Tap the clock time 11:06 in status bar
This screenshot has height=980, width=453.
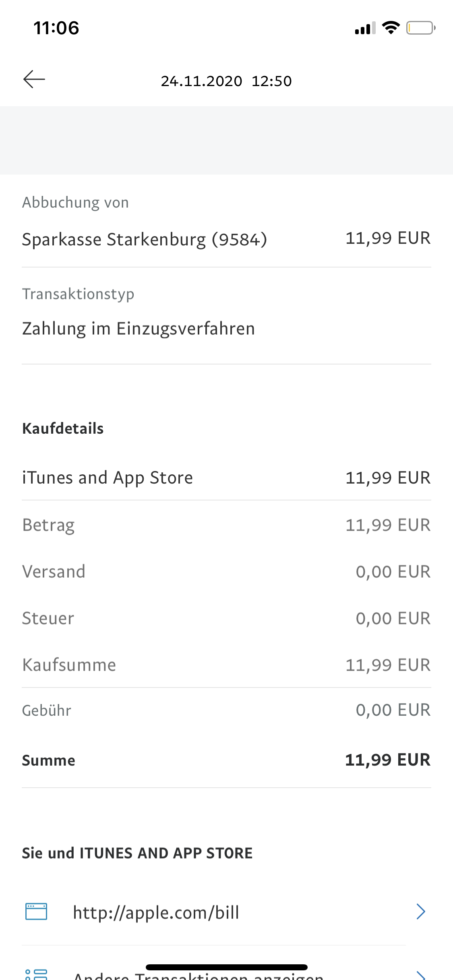click(x=56, y=28)
